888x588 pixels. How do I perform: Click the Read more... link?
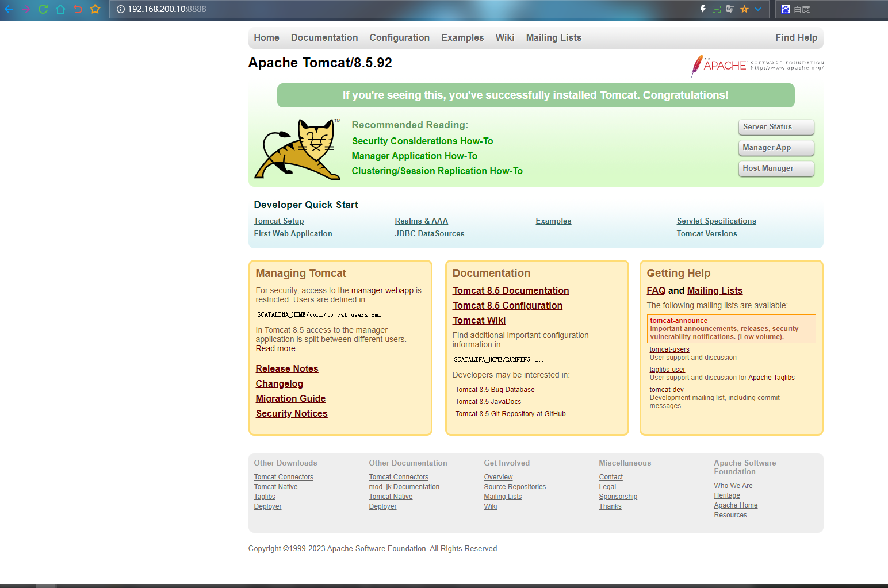click(x=279, y=349)
